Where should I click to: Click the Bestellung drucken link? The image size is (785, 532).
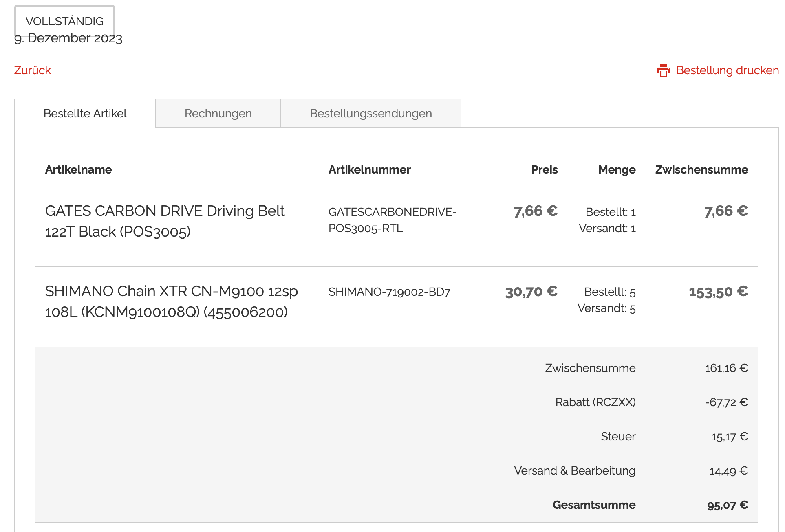click(727, 70)
